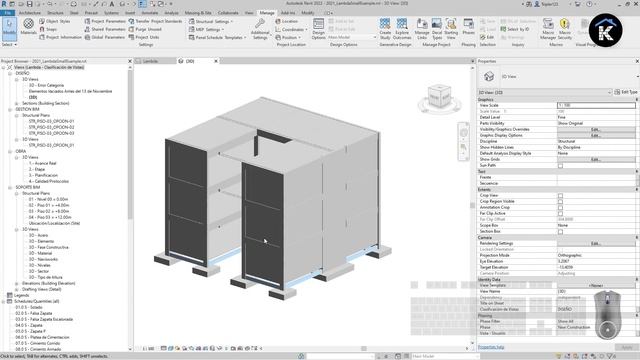Click Edit for Rendering Settings
Viewport: 640px width, 360px height.
(596, 243)
